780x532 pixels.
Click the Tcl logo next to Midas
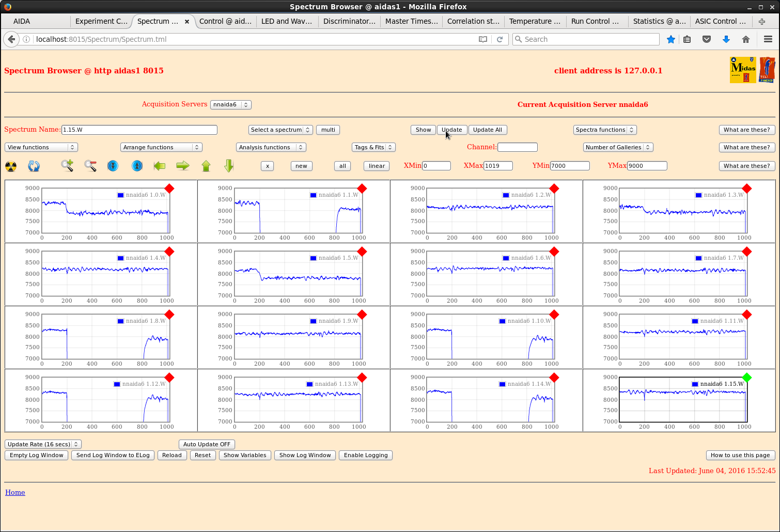coord(767,70)
